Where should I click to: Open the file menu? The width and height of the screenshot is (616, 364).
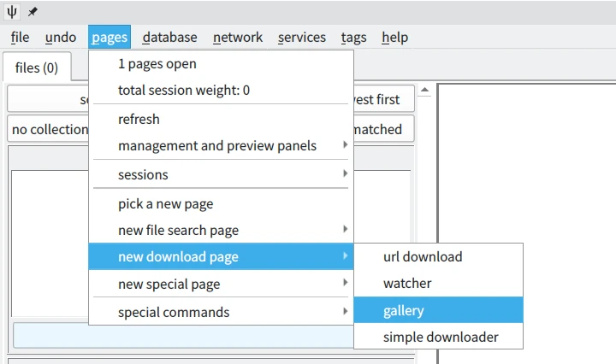coord(20,37)
